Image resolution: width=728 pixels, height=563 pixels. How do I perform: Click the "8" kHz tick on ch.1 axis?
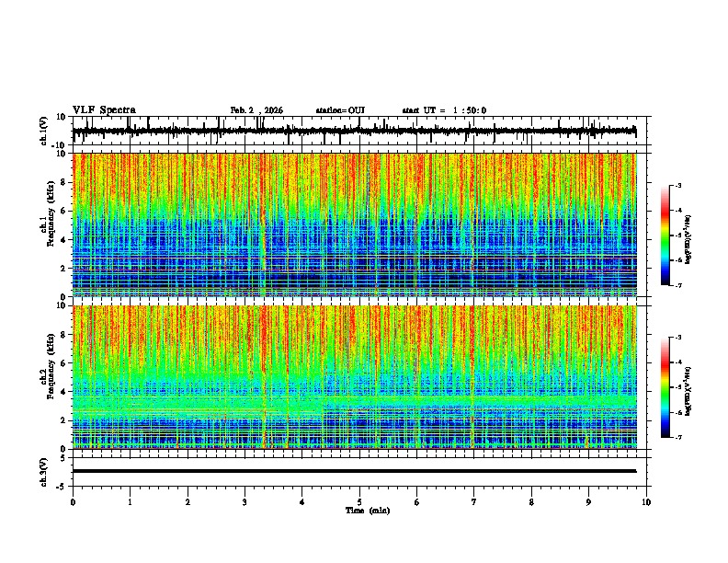point(64,182)
